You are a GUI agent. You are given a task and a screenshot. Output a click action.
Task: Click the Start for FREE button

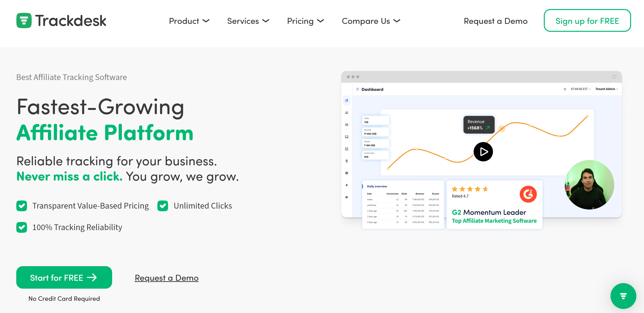pos(64,278)
